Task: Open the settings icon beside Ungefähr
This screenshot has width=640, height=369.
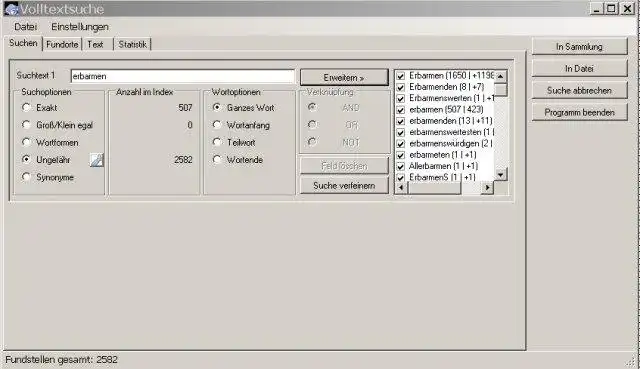Action: (97, 160)
